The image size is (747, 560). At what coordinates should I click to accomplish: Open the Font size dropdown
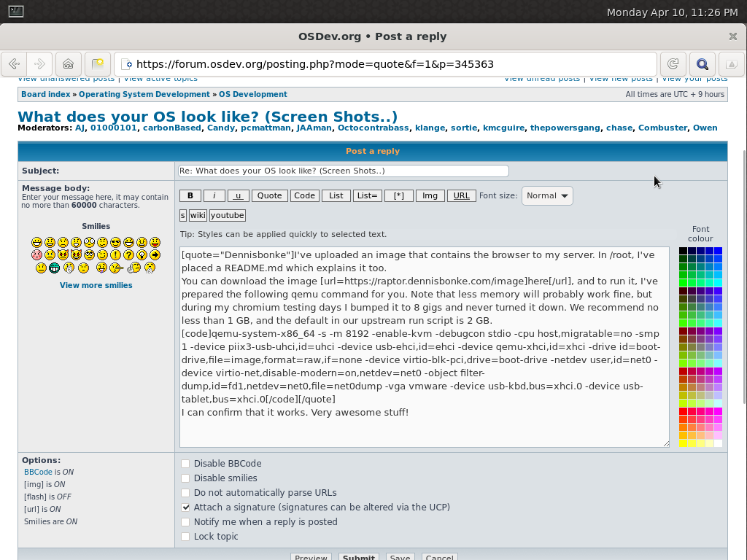547,195
